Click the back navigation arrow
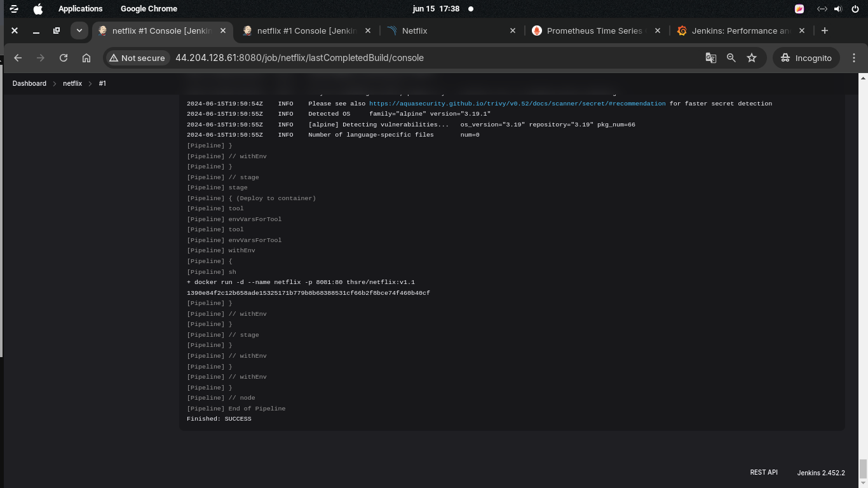The image size is (868, 488). tap(18, 58)
